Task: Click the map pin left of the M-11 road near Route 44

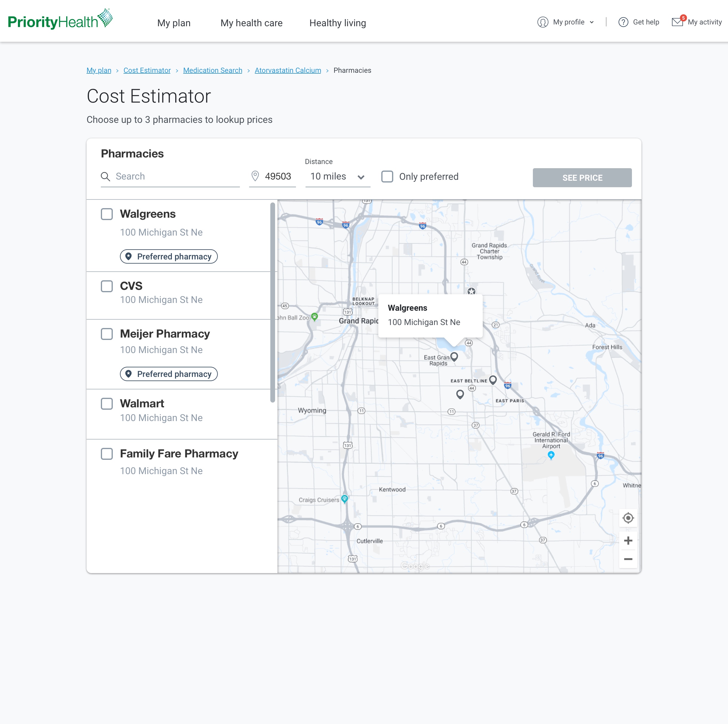Action: pyautogui.click(x=460, y=395)
